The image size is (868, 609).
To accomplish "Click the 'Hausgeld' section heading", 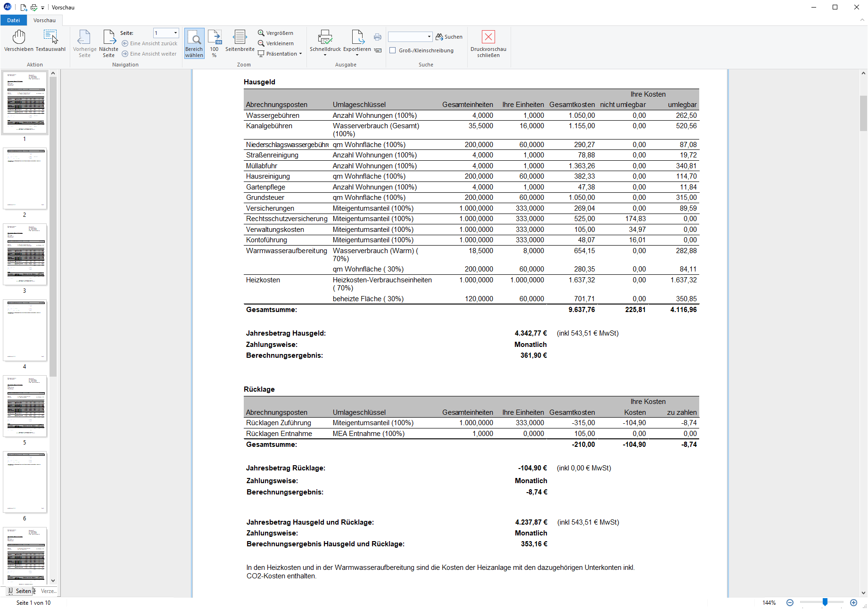I will (x=259, y=82).
